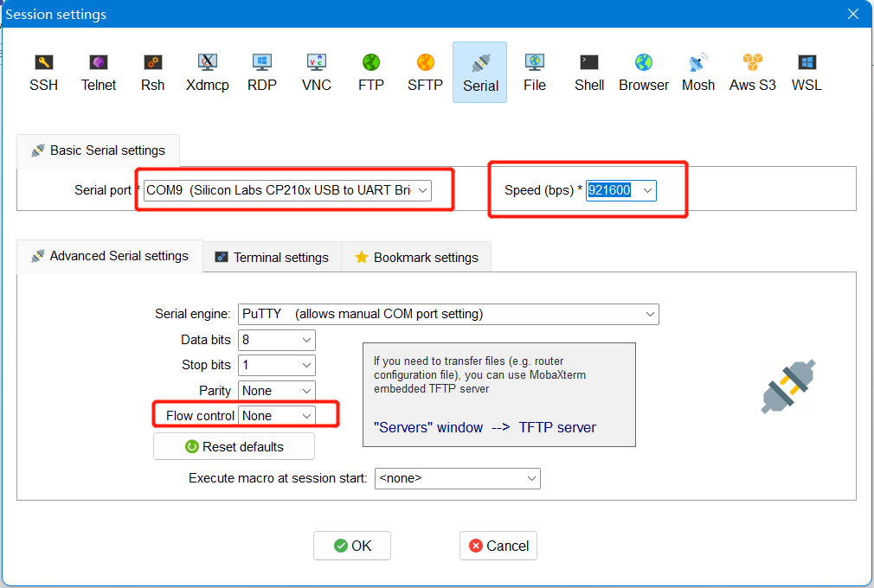
Task: Select the SSH session type icon
Action: (x=43, y=73)
